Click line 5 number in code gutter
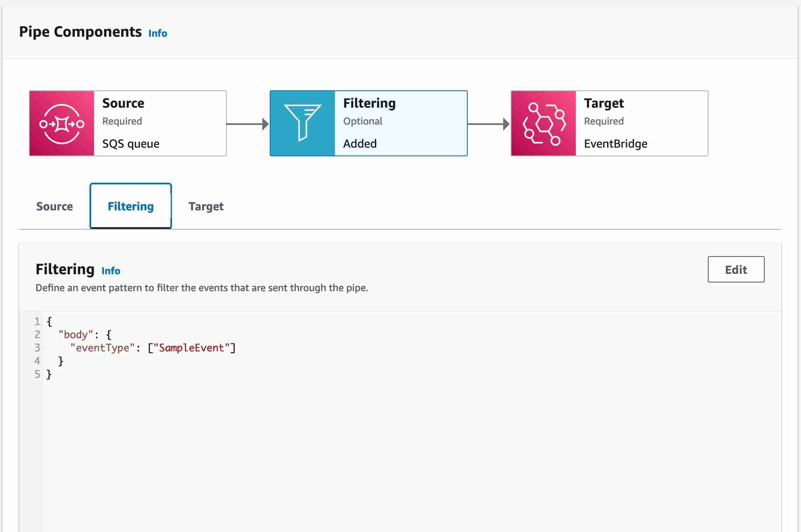Image resolution: width=801 pixels, height=532 pixels. pyautogui.click(x=37, y=374)
